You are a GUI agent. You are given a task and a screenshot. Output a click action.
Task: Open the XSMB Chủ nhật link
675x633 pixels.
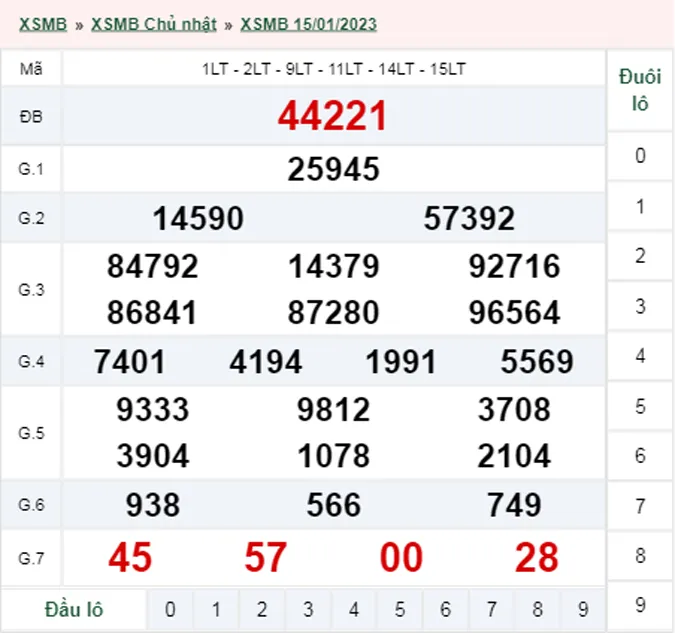pyautogui.click(x=153, y=24)
